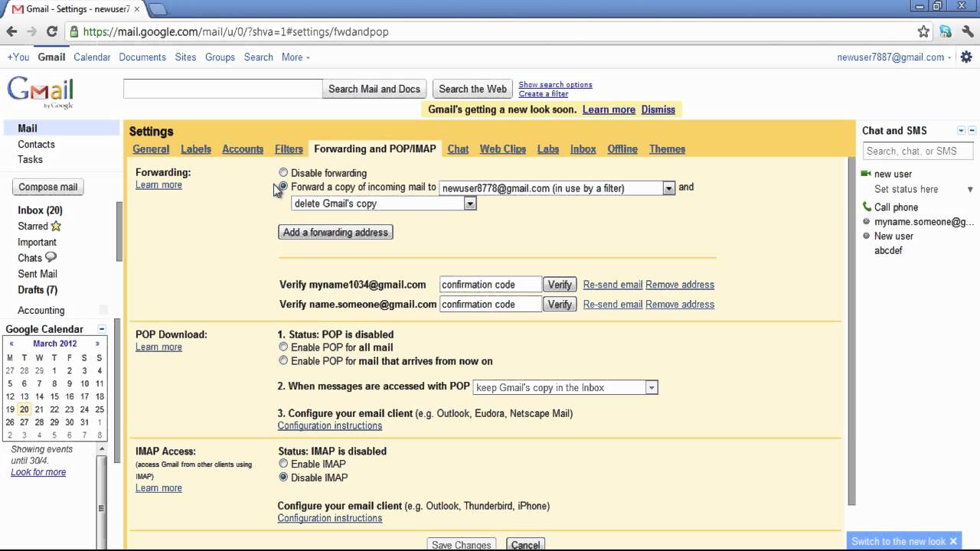The width and height of the screenshot is (980, 551).
Task: Open account dropdown newuser7887@gmail.com
Action: 894,57
